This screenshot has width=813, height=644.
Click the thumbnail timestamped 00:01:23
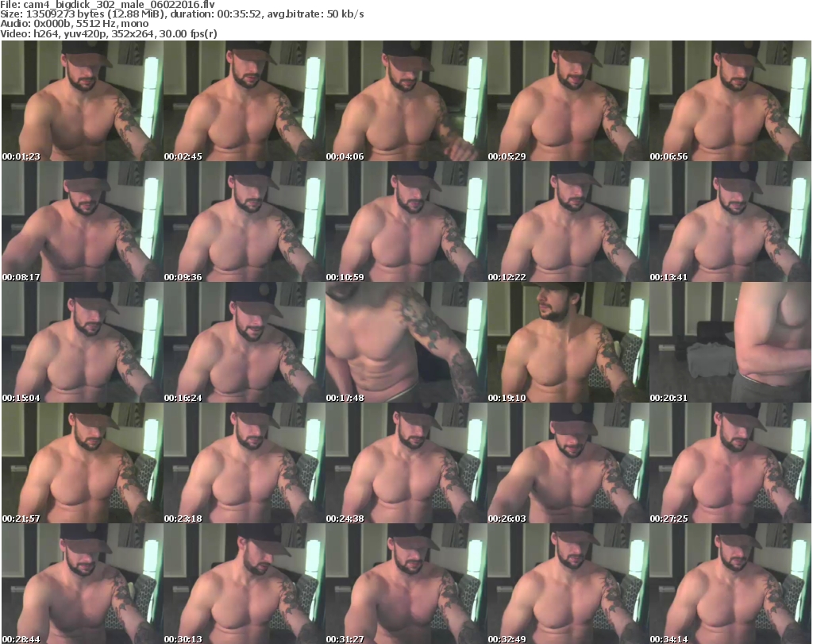tap(83, 101)
